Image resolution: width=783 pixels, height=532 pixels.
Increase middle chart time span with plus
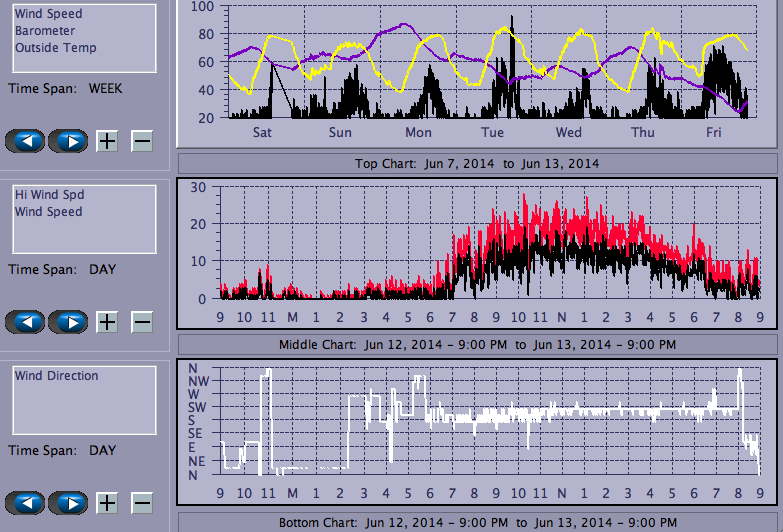coord(107,322)
